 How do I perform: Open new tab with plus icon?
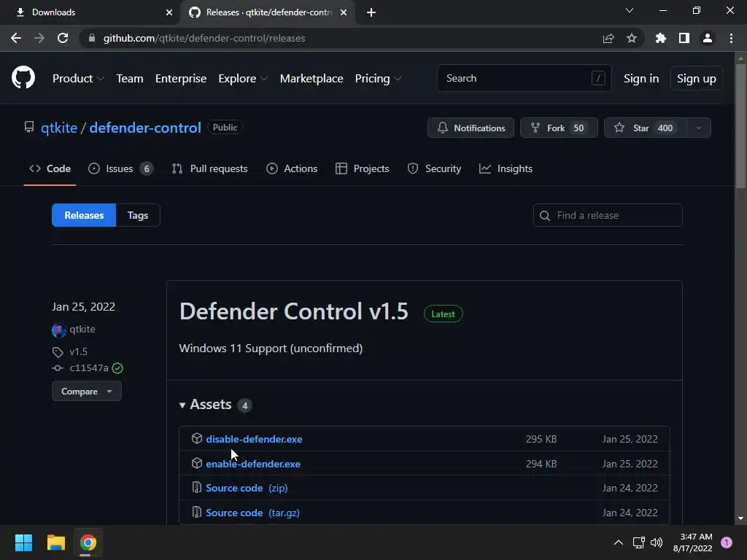pyautogui.click(x=371, y=12)
